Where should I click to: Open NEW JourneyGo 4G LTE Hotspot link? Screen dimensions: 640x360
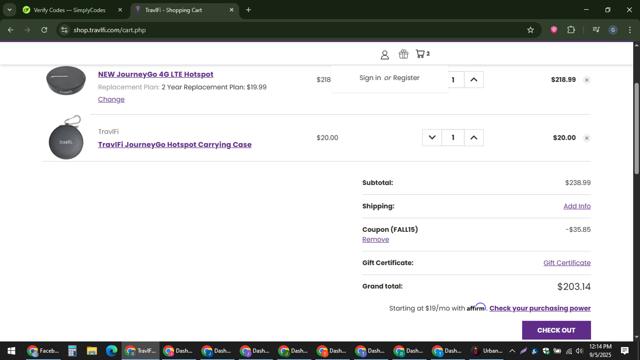point(156,74)
